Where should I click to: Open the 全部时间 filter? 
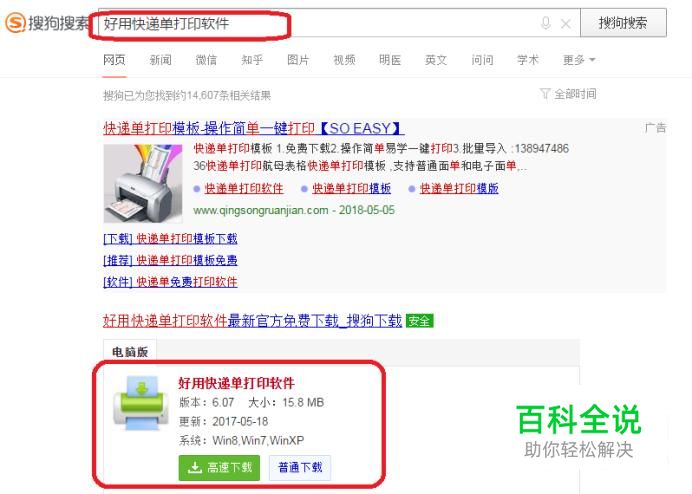point(568,94)
